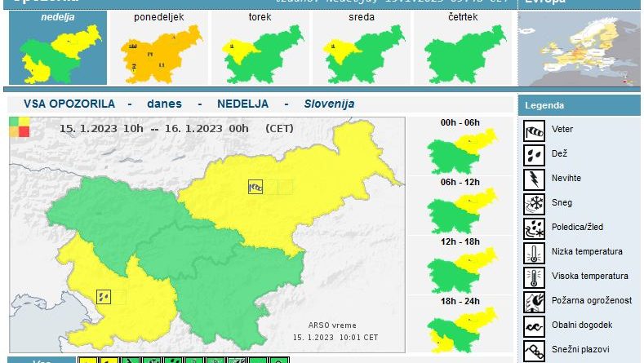Open the sreda warning map
Image resolution: width=644 pixels, height=363 pixels.
click(362, 47)
